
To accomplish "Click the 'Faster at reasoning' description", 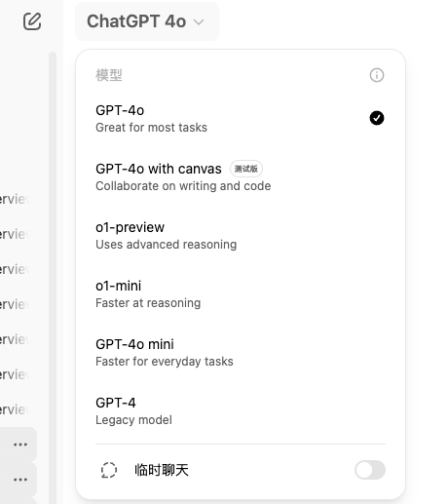I will [148, 303].
